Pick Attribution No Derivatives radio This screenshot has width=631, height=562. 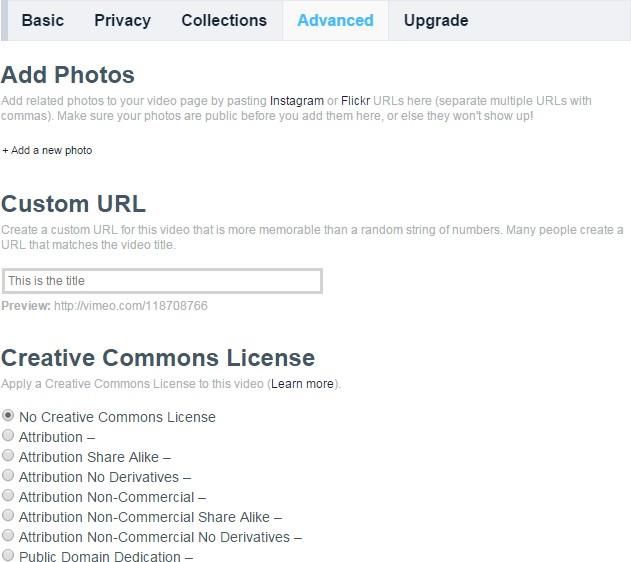(8, 475)
